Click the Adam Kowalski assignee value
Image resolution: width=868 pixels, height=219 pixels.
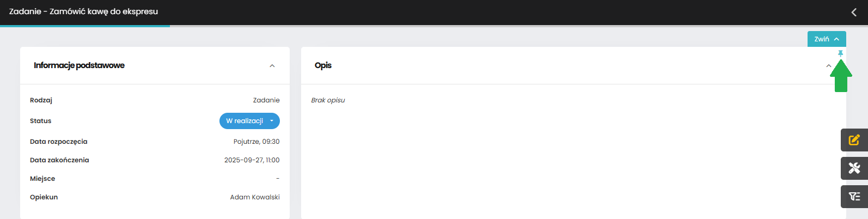(255, 197)
